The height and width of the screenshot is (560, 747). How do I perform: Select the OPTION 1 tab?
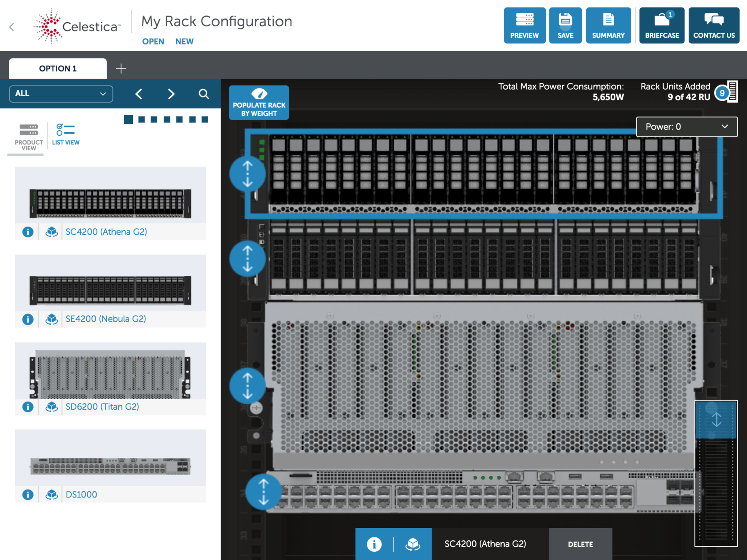pos(58,68)
